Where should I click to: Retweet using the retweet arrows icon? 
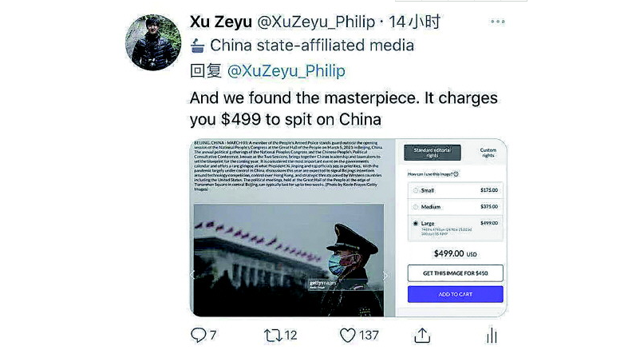272,335
